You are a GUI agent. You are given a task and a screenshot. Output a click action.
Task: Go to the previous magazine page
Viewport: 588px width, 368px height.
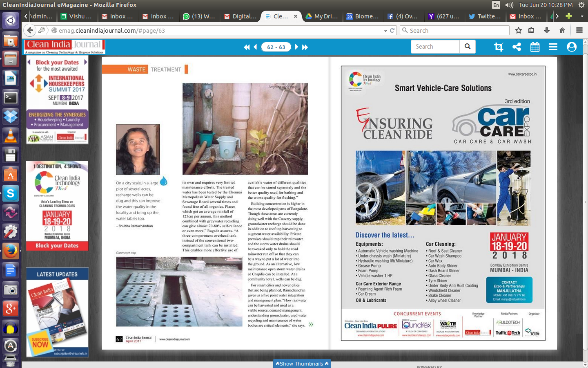[256, 47]
